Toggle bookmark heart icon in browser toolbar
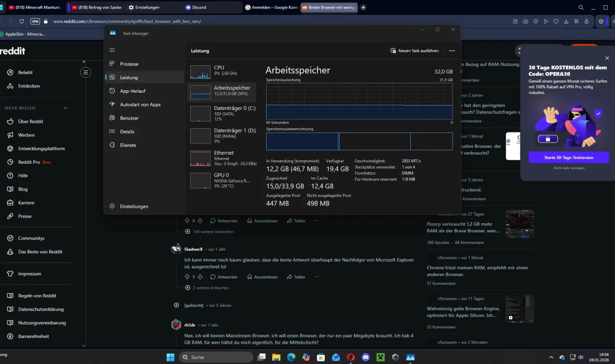 pyautogui.click(x=556, y=21)
